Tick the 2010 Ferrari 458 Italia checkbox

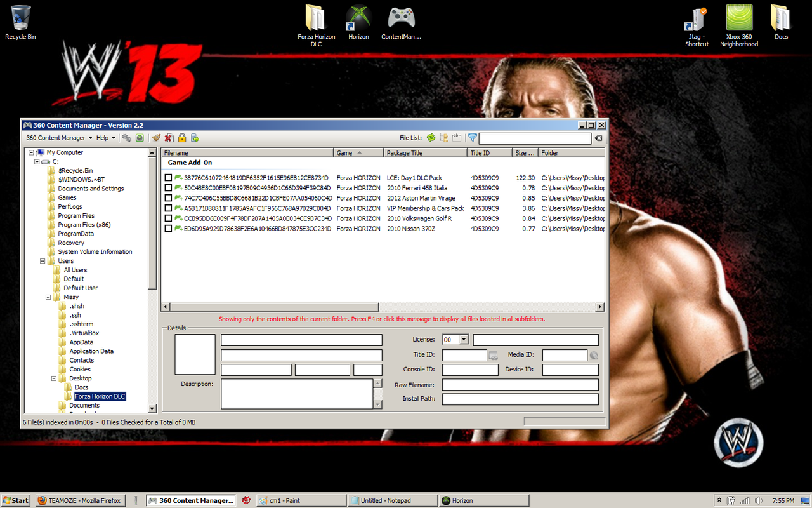coord(168,188)
